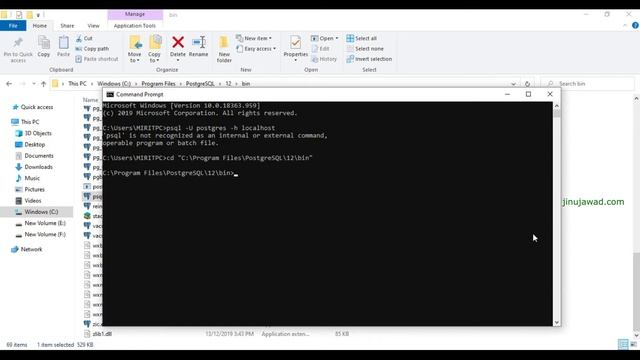The height and width of the screenshot is (360, 640).
Task: Click Command Prompt scrollbar down arrow
Action: point(557,322)
